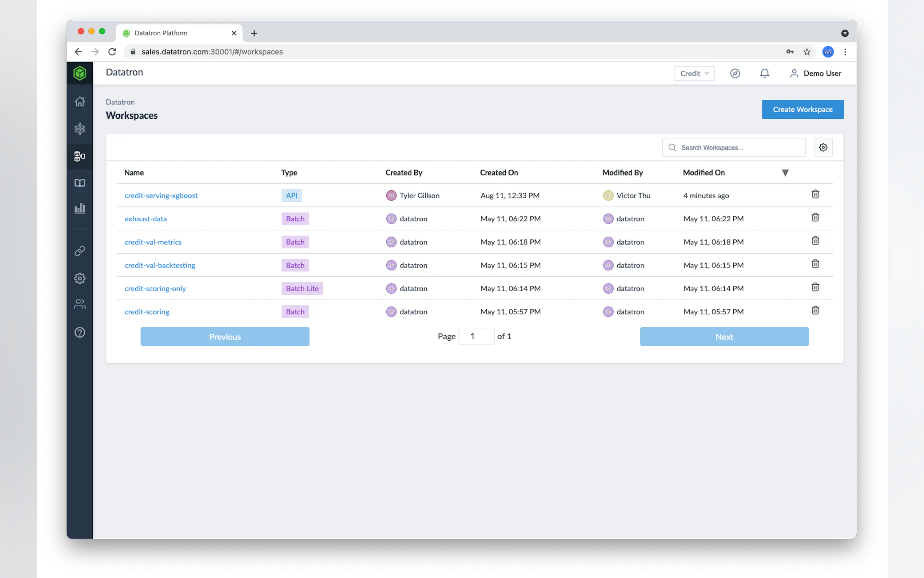Viewport: 924px width, 578px height.
Task: Expand the Credit project dropdown
Action: [x=694, y=74]
